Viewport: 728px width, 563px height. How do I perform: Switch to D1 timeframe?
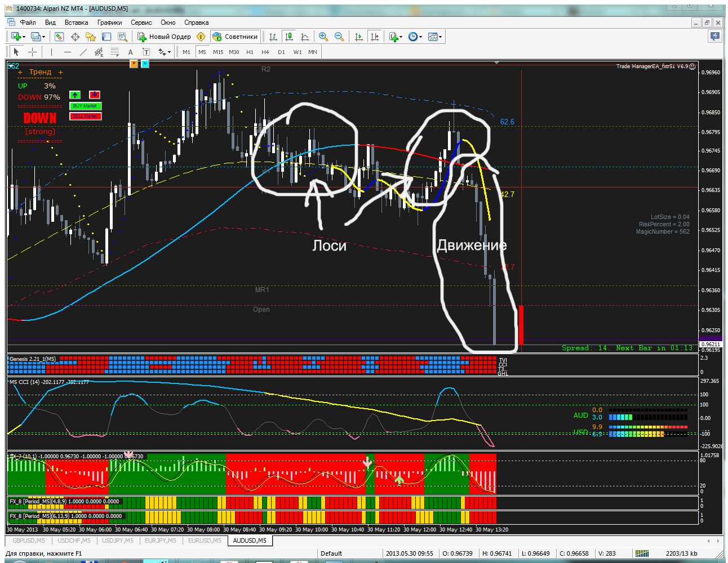tap(281, 52)
